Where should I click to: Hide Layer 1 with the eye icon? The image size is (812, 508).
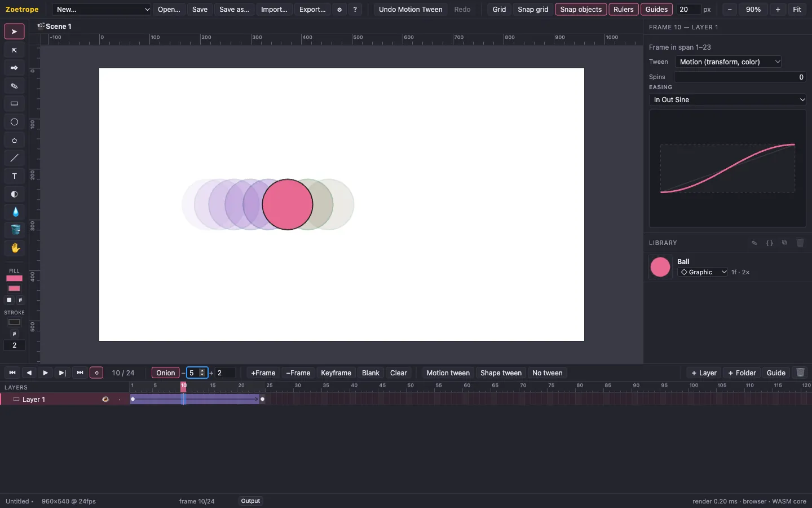coord(105,399)
